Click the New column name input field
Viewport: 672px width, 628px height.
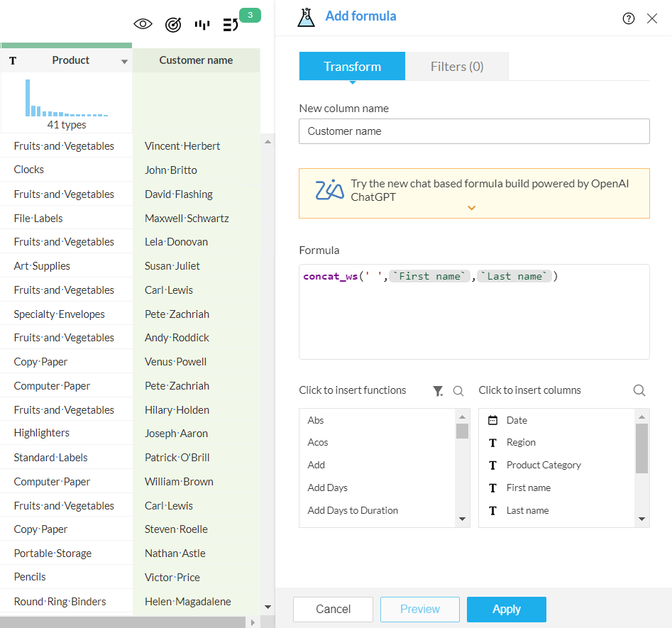(x=474, y=131)
